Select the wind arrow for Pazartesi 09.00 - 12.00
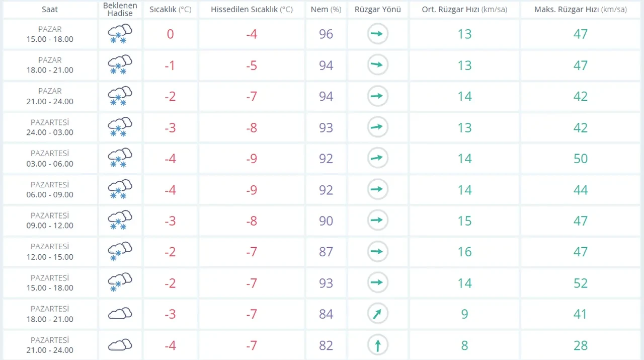644x360 pixels. click(377, 221)
